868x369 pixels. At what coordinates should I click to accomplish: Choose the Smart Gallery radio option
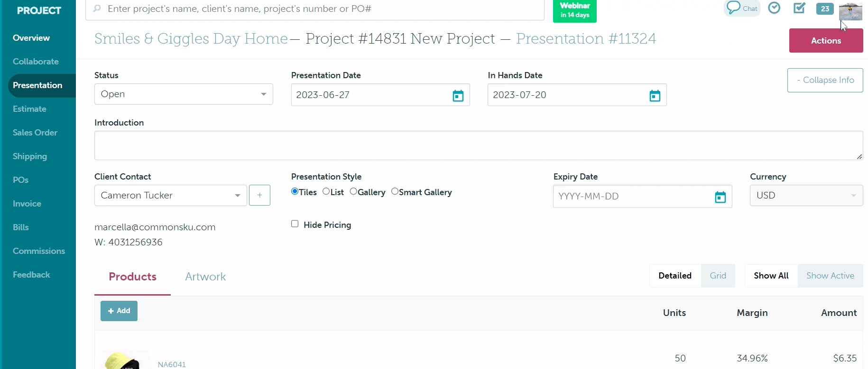pos(395,191)
